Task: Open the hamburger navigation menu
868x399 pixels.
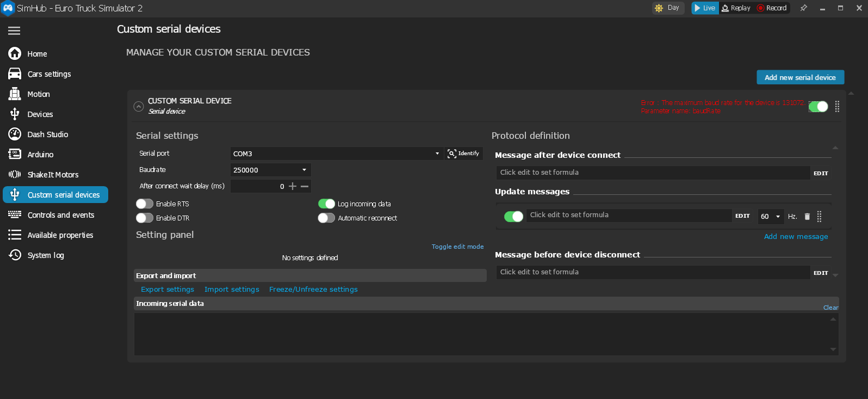Action: (x=14, y=30)
